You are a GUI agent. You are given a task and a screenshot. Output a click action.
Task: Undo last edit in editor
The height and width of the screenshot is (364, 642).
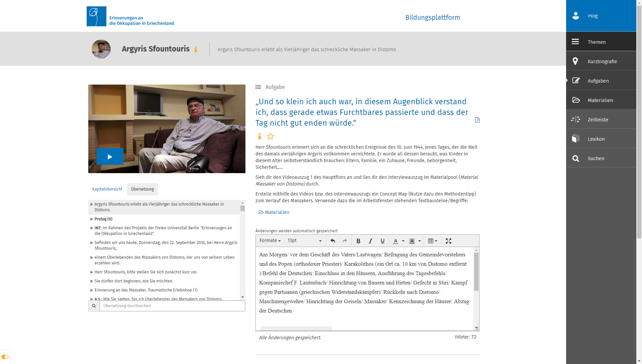tap(333, 241)
